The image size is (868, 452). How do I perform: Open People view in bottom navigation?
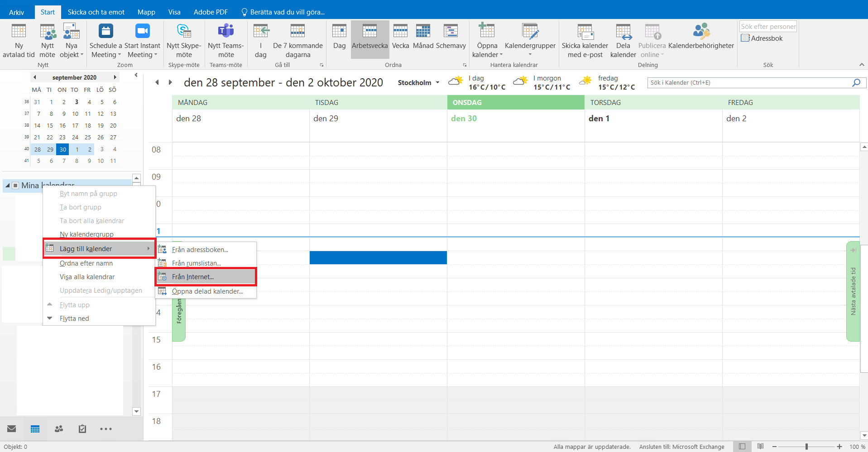(x=59, y=429)
